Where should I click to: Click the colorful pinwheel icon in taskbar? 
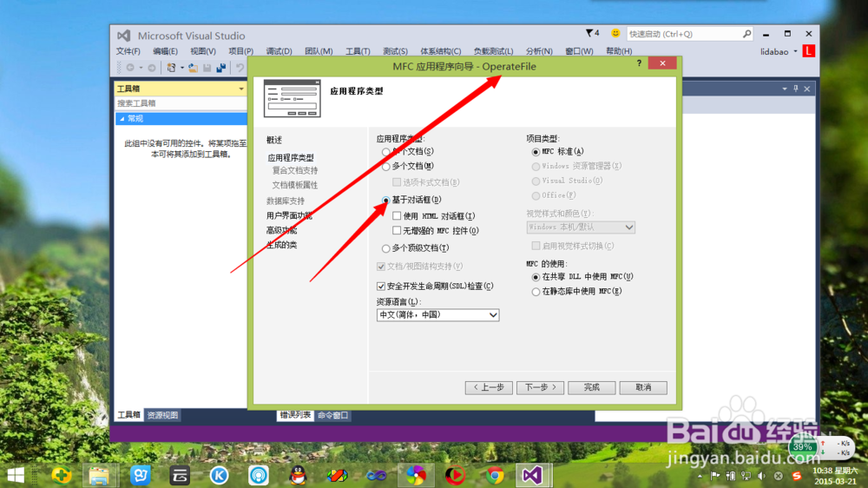point(416,475)
